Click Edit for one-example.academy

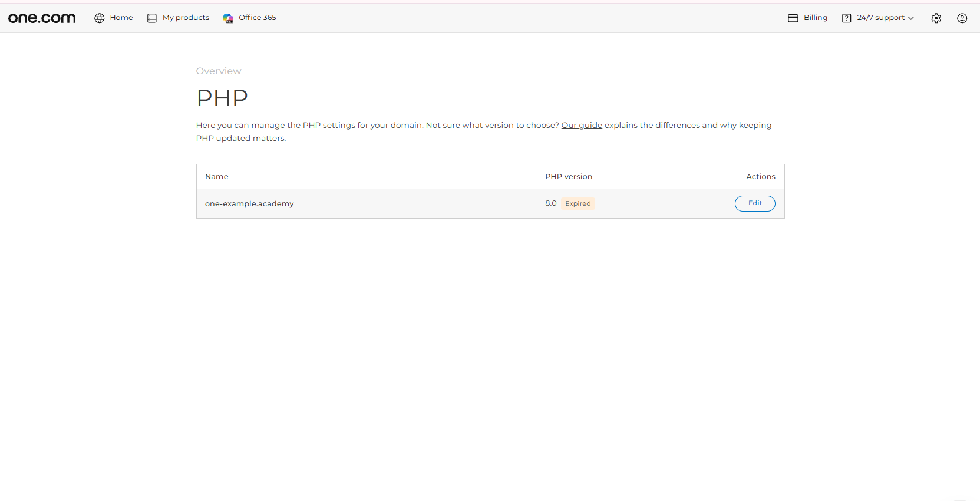[755, 203]
